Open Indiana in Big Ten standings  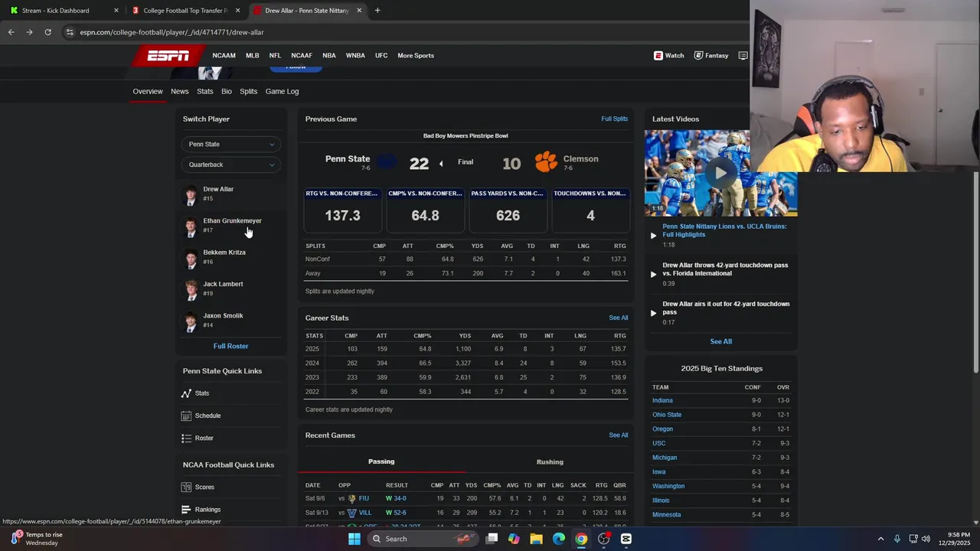(662, 400)
